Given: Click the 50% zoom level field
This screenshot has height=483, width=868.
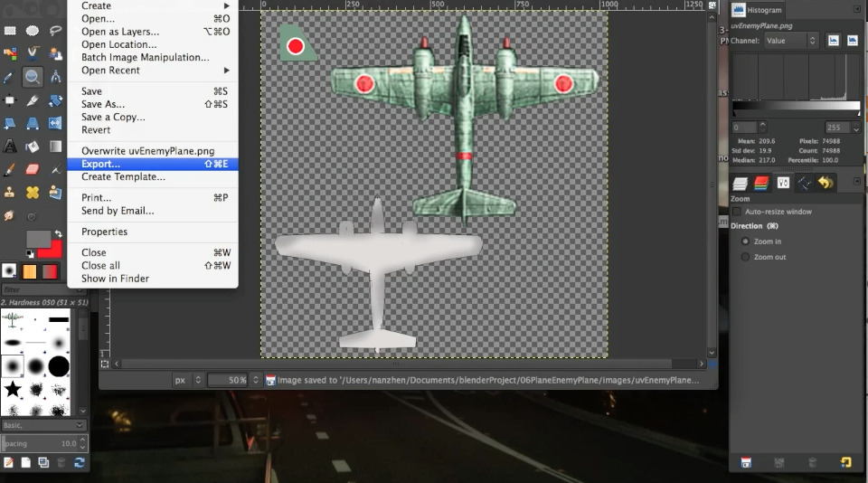Looking at the screenshot, I should click(228, 380).
